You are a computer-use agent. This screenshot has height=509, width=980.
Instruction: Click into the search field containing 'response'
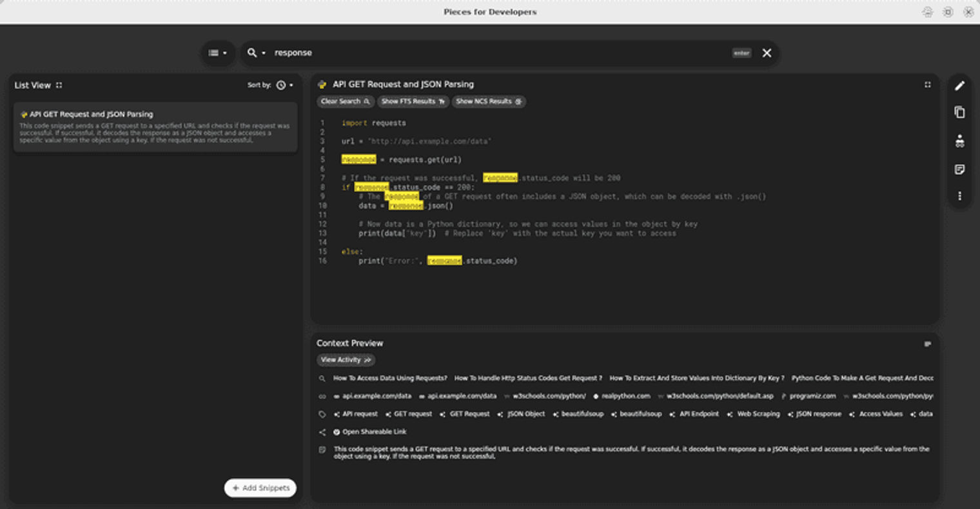pyautogui.click(x=500, y=53)
